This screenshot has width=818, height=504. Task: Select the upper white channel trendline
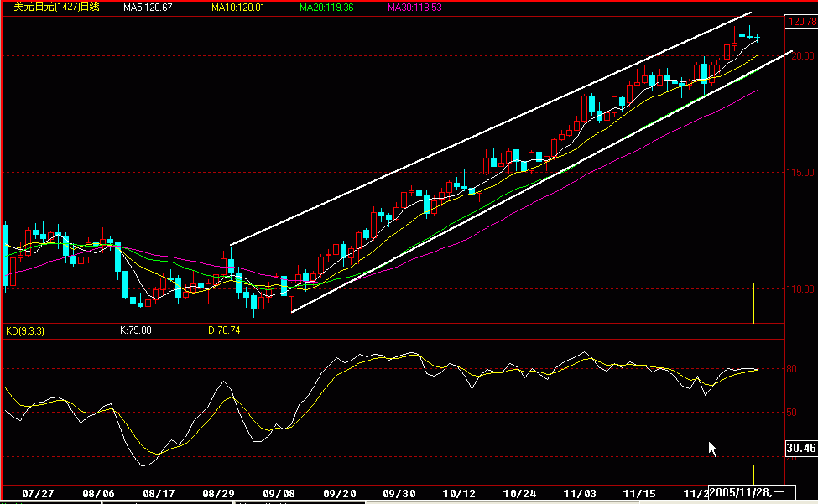pos(491,128)
